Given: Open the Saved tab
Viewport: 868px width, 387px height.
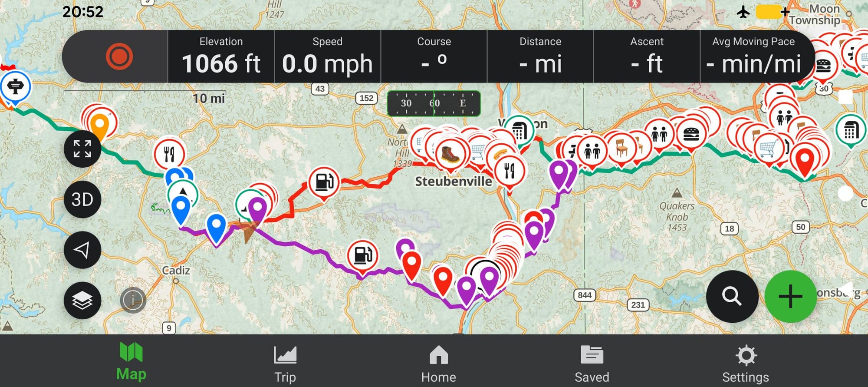Looking at the screenshot, I should pyautogui.click(x=592, y=364).
